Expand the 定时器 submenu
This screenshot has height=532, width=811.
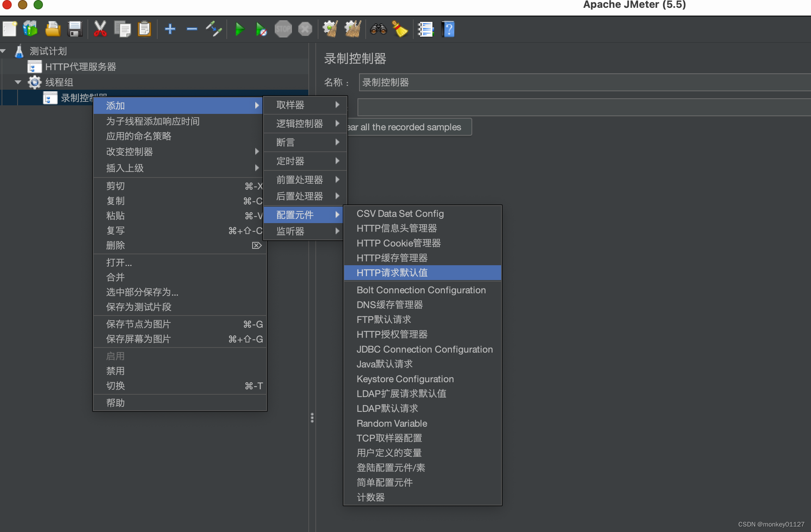pyautogui.click(x=305, y=161)
